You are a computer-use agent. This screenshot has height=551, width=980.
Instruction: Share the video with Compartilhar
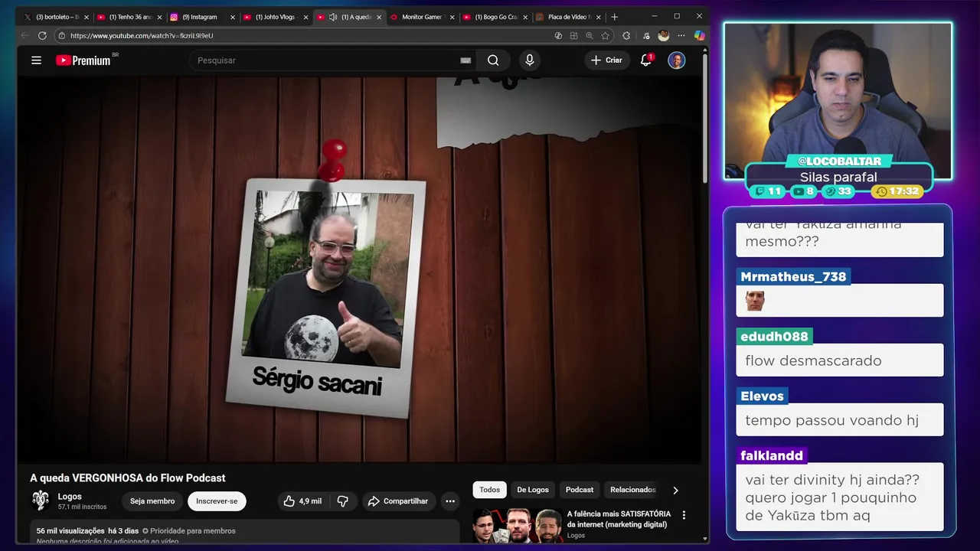point(398,501)
